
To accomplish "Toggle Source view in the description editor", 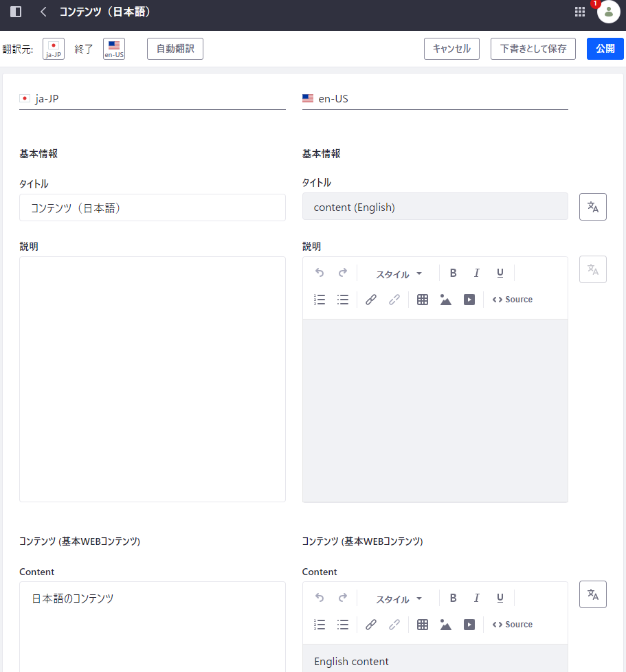I will click(x=513, y=300).
